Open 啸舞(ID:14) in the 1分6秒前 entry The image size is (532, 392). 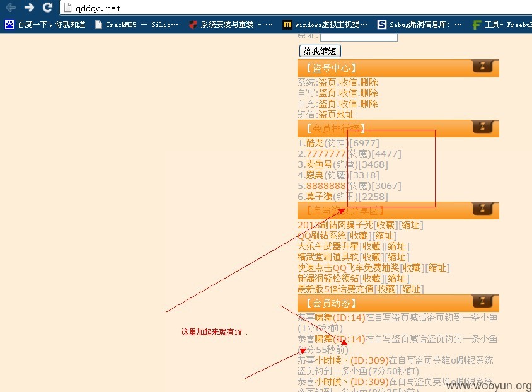pyautogui.click(x=340, y=318)
